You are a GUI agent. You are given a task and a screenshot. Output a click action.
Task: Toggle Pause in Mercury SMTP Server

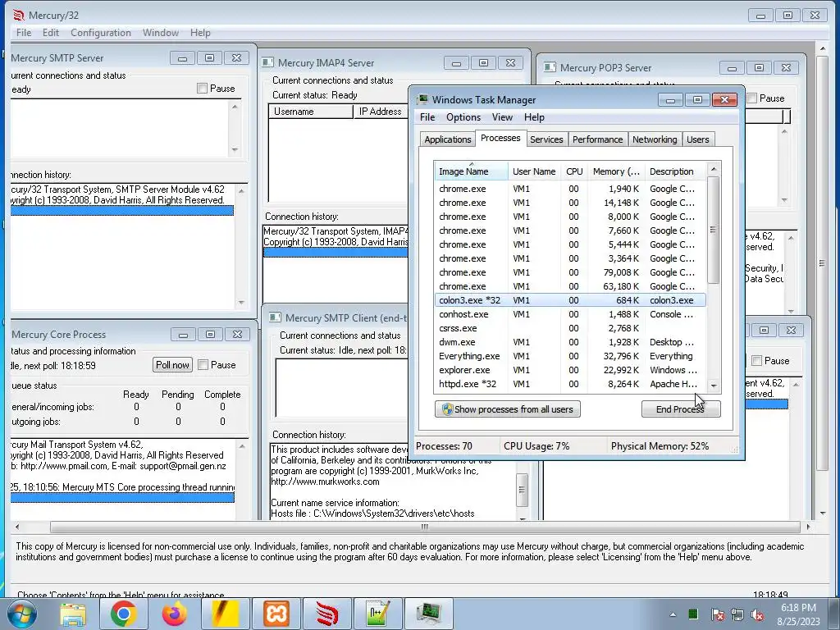[x=202, y=89]
